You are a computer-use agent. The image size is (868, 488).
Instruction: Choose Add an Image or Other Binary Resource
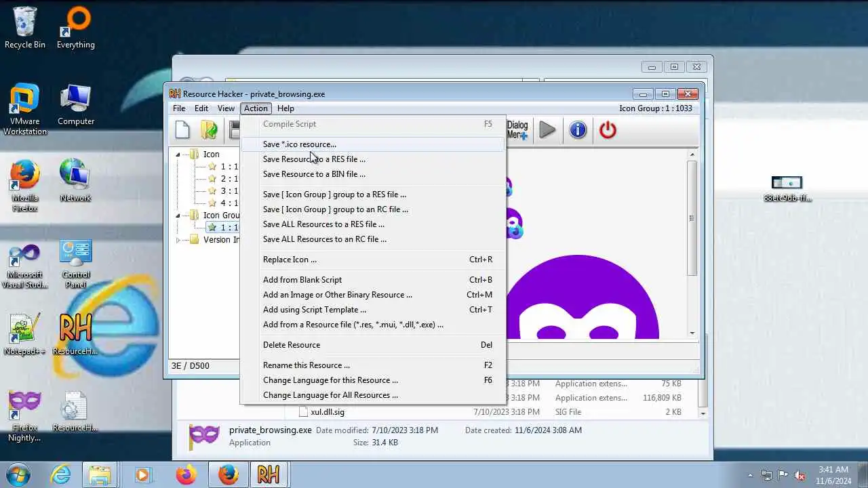click(373, 295)
